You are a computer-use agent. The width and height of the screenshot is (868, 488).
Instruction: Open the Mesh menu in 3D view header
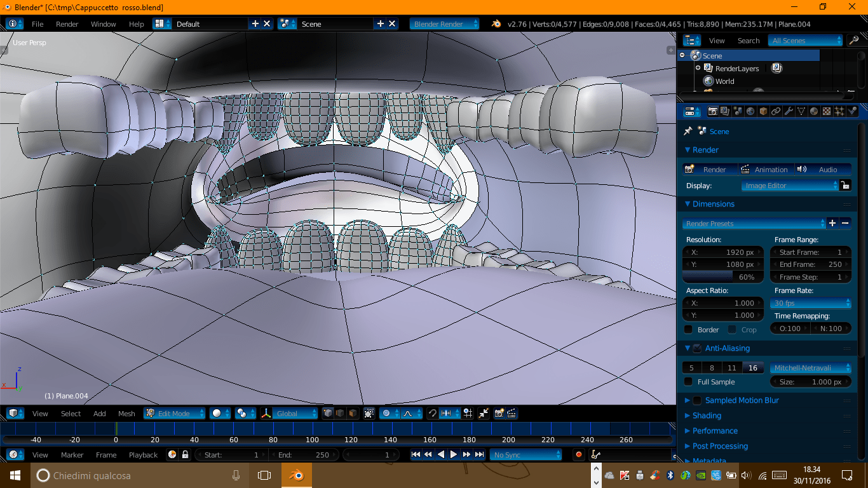126,413
